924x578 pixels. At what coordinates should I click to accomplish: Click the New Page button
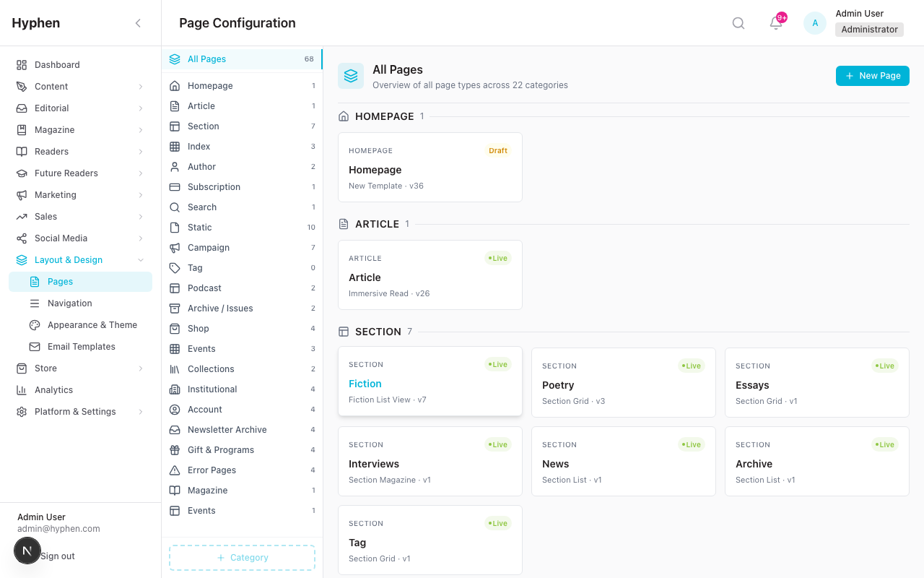(872, 75)
